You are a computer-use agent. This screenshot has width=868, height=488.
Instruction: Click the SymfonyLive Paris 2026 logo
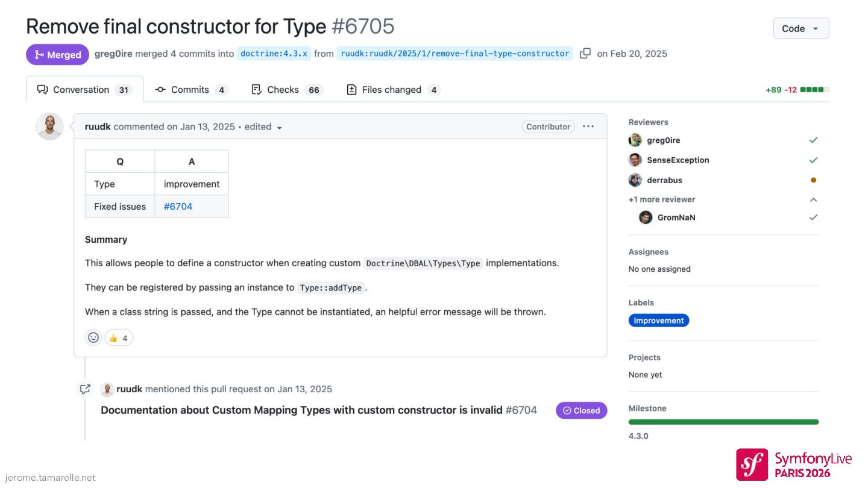(x=793, y=464)
